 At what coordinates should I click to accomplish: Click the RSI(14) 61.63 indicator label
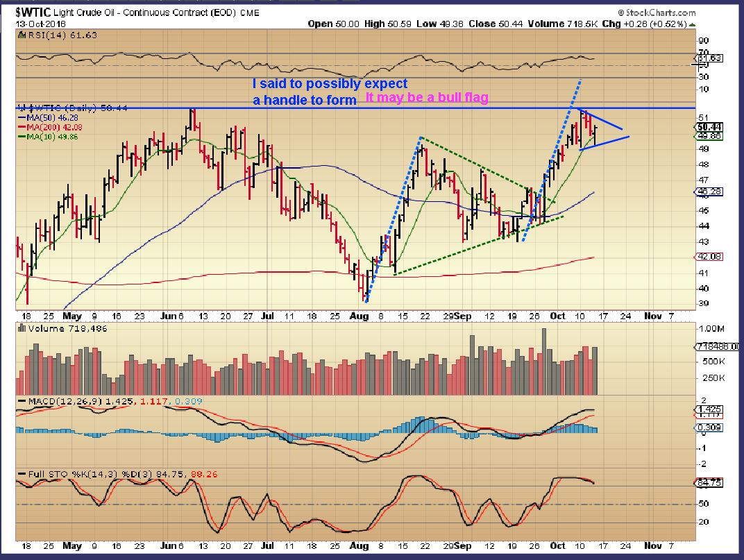62,35
